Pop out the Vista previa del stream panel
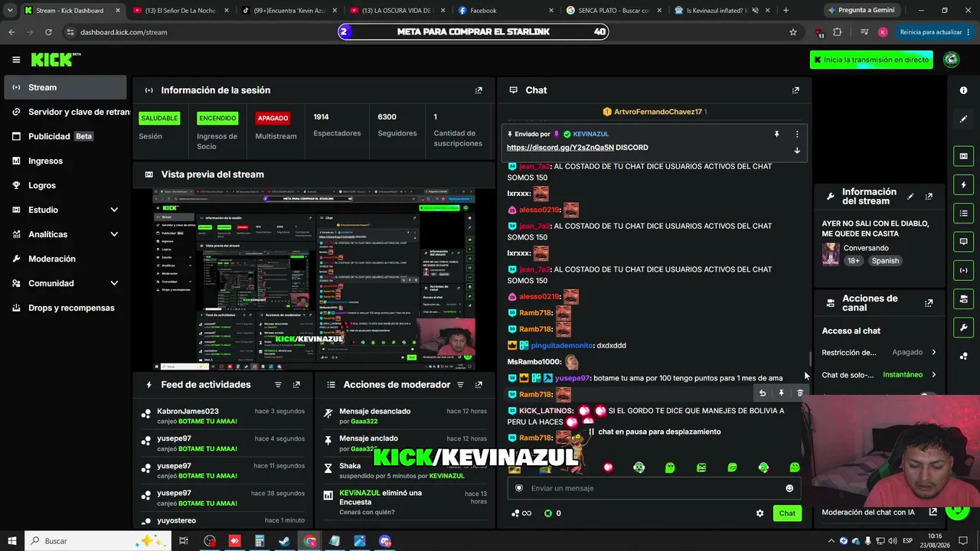The height and width of the screenshot is (551, 980). (x=479, y=174)
